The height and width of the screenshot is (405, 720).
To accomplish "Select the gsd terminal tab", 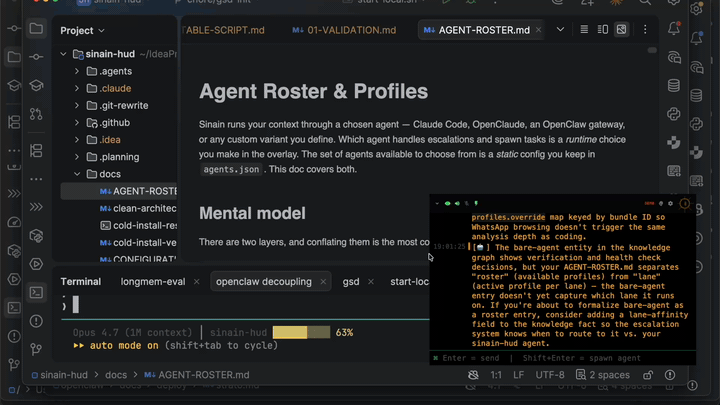I will pyautogui.click(x=351, y=281).
